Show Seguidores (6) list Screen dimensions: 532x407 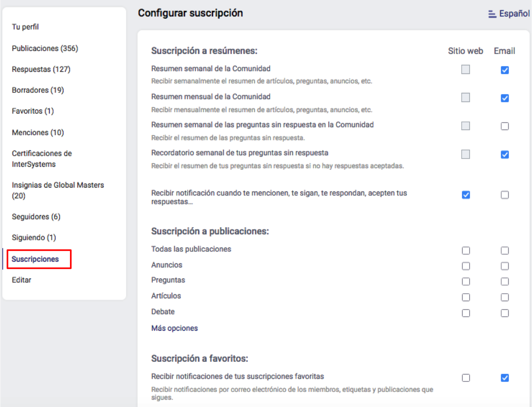click(36, 217)
